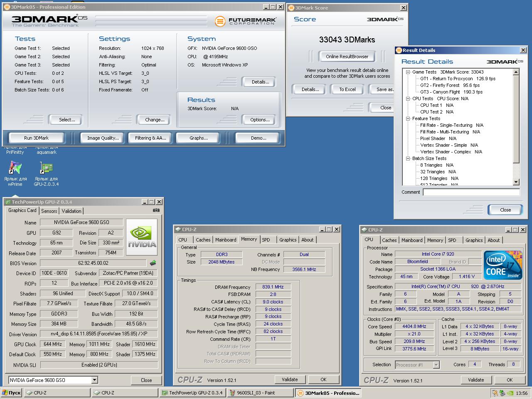Select GT1 - Return To Proxycon result row

coord(458,79)
